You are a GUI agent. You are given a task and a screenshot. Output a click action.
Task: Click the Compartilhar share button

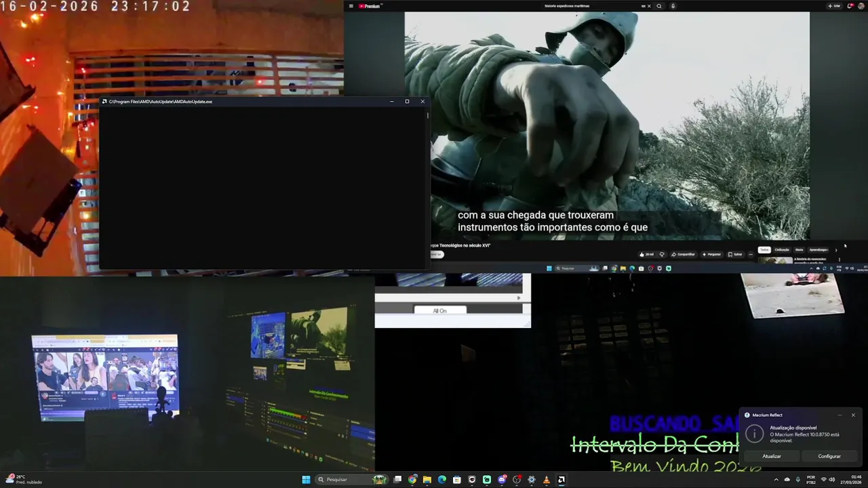point(684,254)
